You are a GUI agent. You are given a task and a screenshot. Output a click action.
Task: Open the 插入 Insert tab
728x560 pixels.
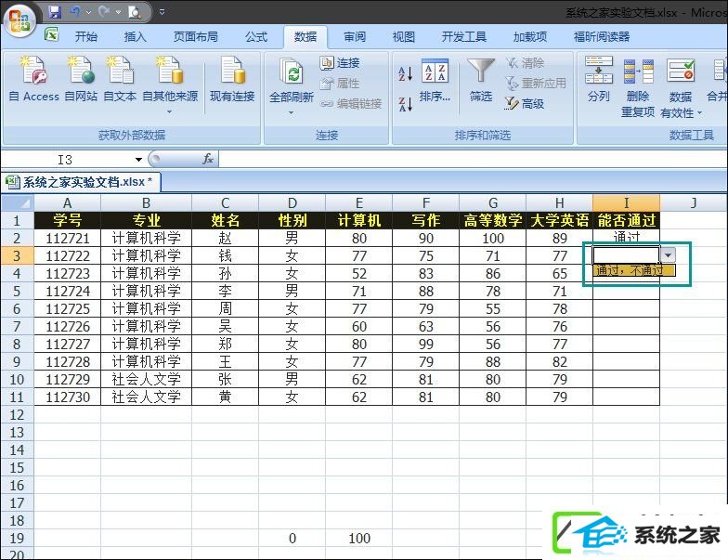tap(136, 37)
